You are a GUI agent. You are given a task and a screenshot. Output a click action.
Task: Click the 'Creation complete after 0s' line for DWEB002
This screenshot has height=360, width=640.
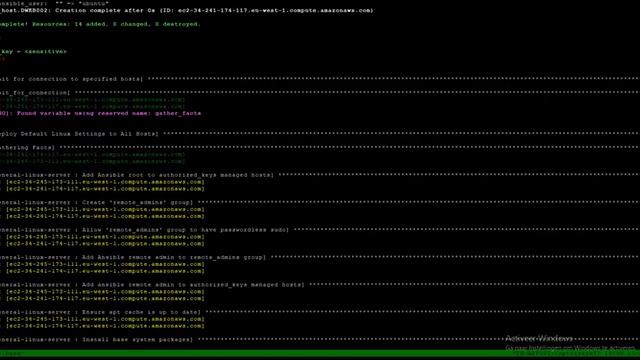(187, 10)
